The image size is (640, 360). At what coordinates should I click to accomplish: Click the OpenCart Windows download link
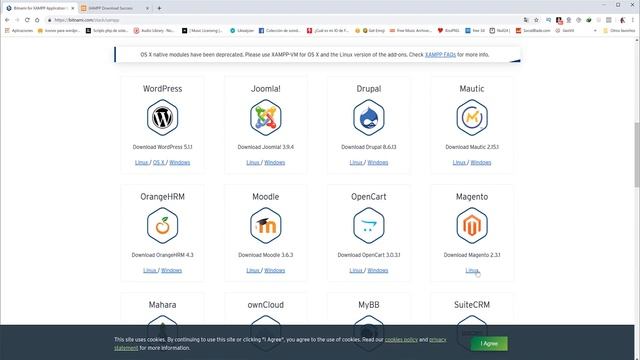coord(378,270)
